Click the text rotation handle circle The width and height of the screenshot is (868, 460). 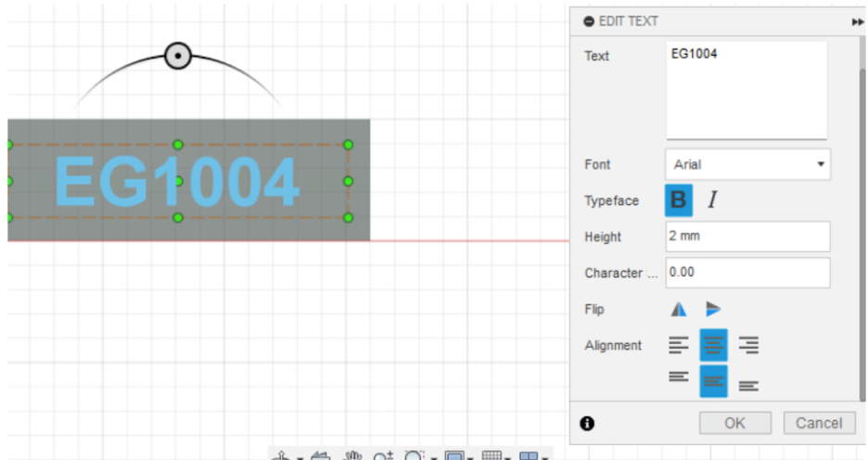178,56
